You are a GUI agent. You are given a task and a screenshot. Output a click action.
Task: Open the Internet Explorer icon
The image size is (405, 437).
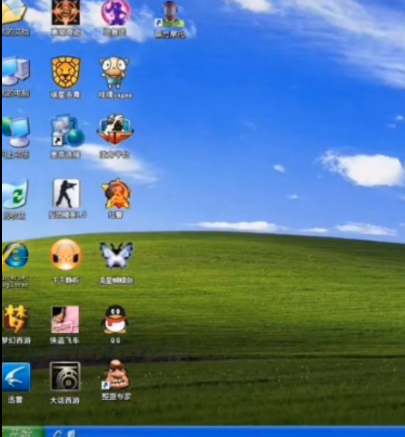tap(15, 255)
